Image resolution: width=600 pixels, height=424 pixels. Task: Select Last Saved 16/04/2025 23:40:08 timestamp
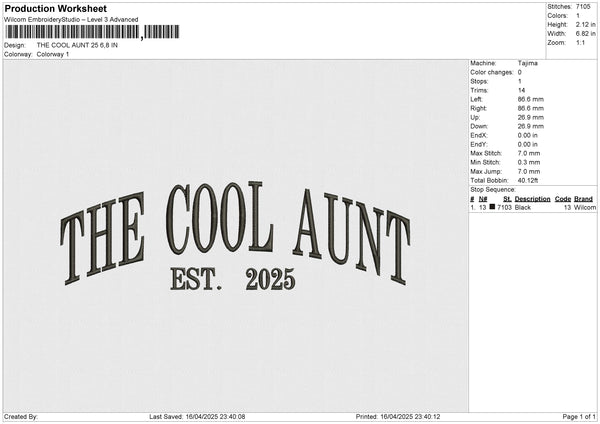coord(197,417)
